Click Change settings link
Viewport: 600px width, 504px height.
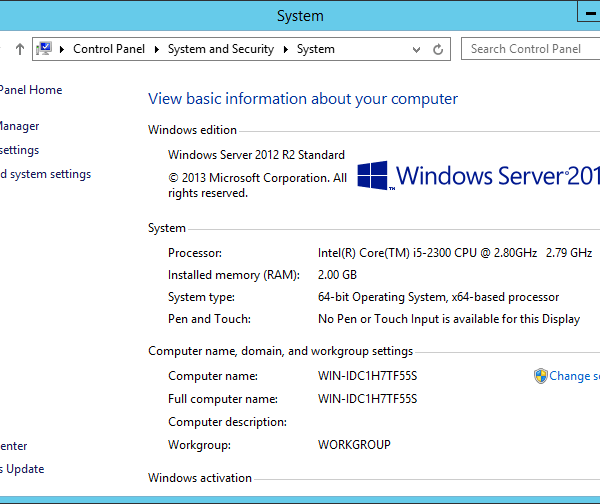point(574,376)
